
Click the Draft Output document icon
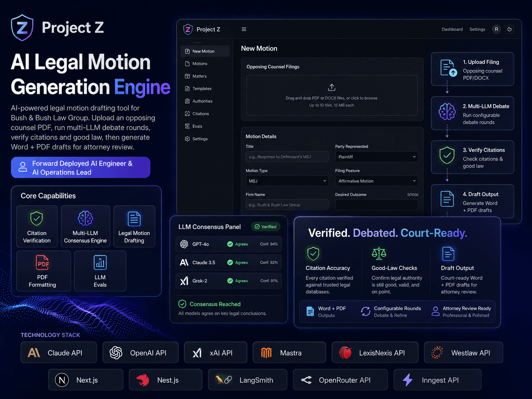(x=447, y=199)
